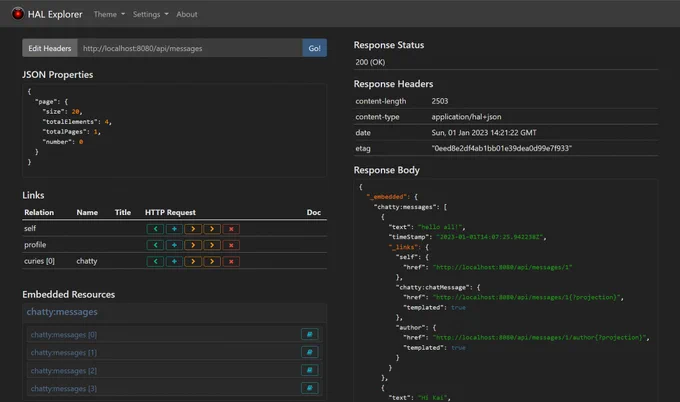
Task: Send PATCH request for curies chatty link
Action: click(x=212, y=261)
